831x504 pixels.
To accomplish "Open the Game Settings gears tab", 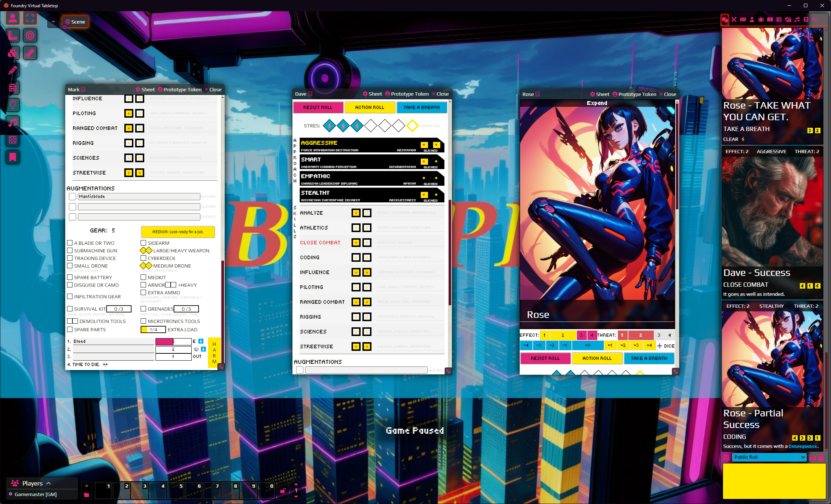I will 814,20.
